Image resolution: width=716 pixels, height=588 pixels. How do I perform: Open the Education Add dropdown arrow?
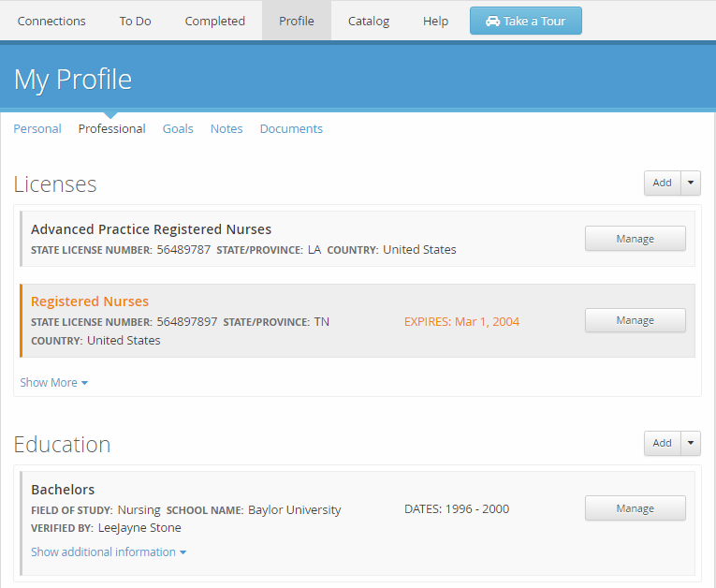(x=691, y=443)
